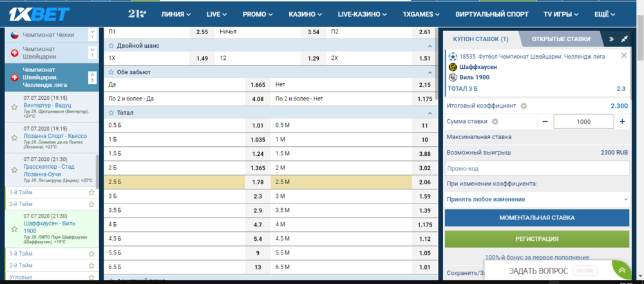Favorite the Винтертур - Вадуц match star
Image resolution: width=644 pixels, height=284 pixels.
14,108
